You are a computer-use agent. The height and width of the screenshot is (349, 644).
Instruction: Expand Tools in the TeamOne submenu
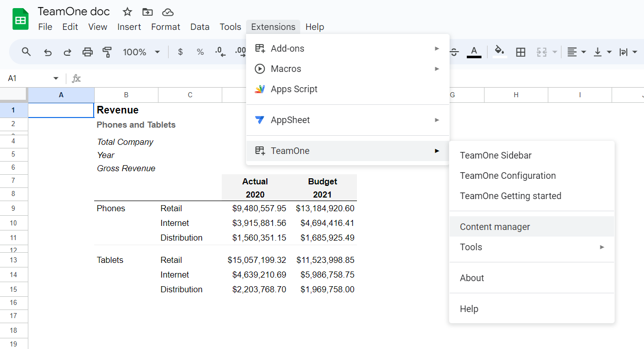click(532, 247)
